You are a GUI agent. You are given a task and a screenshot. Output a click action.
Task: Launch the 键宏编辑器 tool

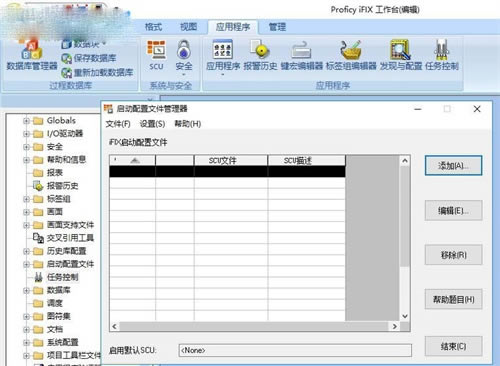click(301, 55)
